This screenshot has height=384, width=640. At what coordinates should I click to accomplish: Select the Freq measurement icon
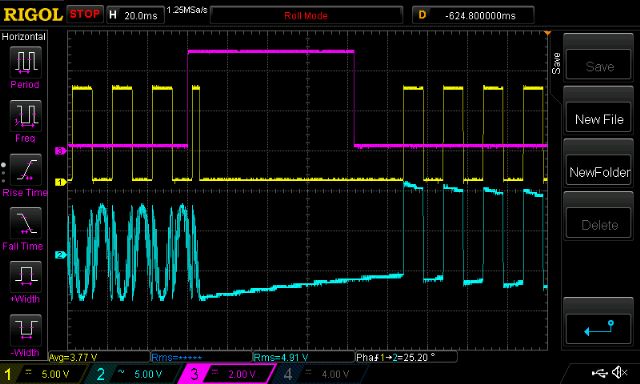pos(25,115)
